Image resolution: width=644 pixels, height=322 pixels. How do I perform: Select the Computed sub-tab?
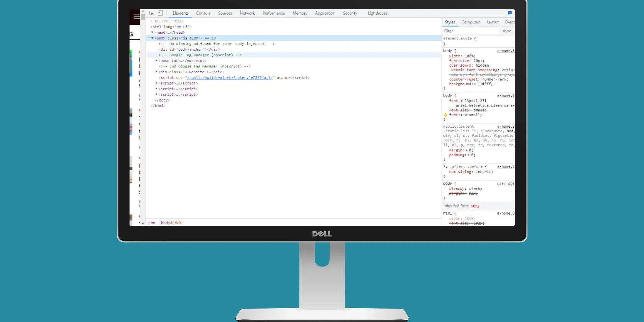coord(471,22)
